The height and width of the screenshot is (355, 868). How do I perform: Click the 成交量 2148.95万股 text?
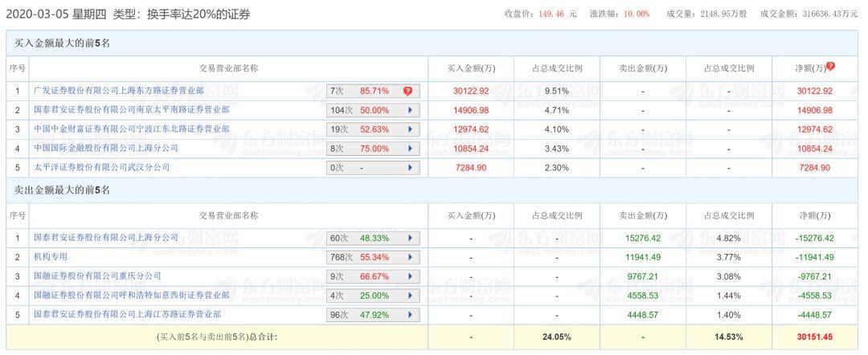point(707,14)
